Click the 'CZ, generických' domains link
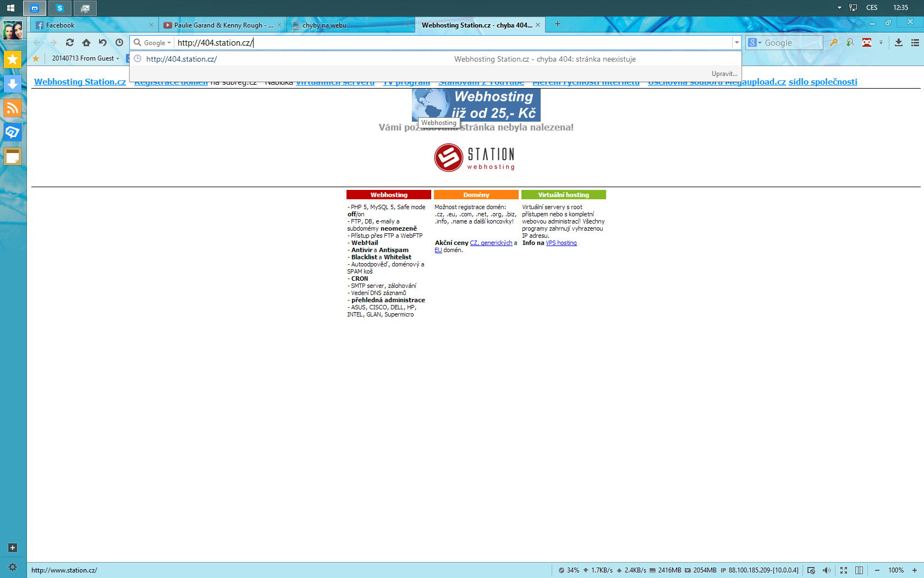The image size is (924, 578). point(491,243)
